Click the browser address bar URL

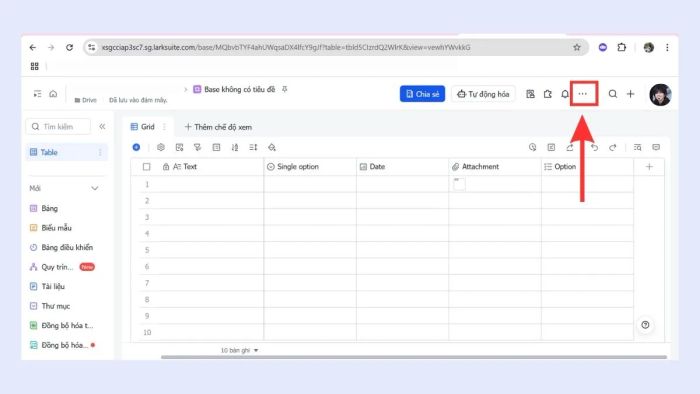point(286,47)
